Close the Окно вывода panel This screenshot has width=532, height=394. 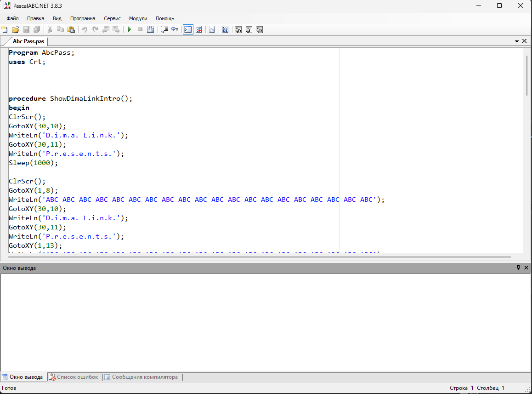pyautogui.click(x=526, y=268)
